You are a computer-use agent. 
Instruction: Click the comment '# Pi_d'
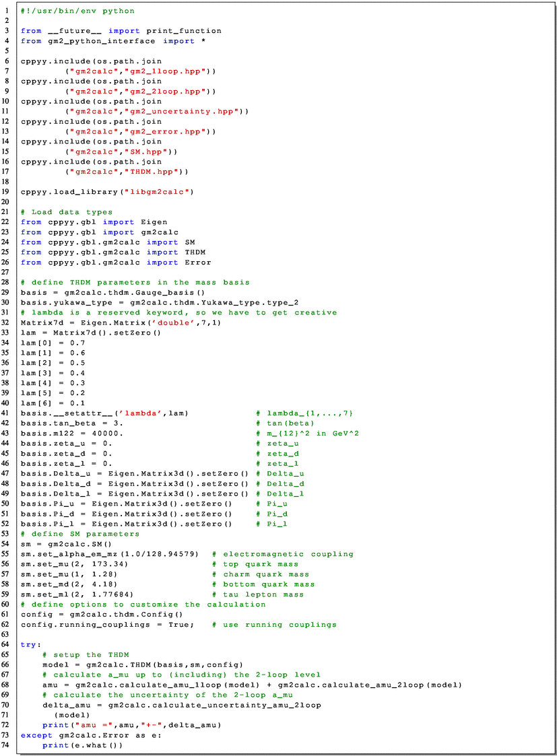(x=272, y=514)
